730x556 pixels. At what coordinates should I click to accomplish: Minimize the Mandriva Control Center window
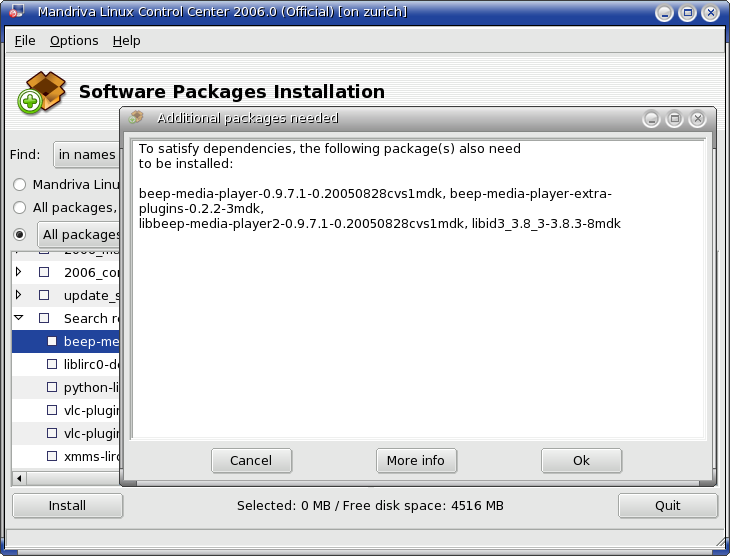pyautogui.click(x=664, y=13)
